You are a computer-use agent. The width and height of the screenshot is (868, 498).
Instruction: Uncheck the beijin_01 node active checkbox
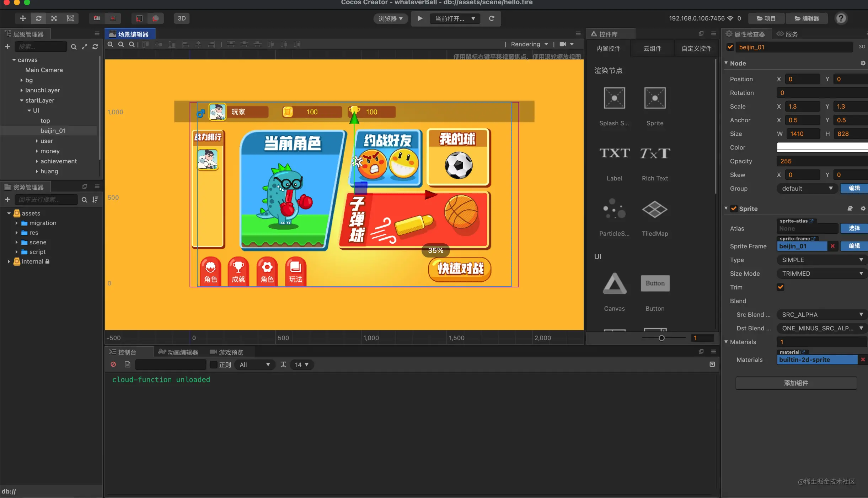pos(730,47)
